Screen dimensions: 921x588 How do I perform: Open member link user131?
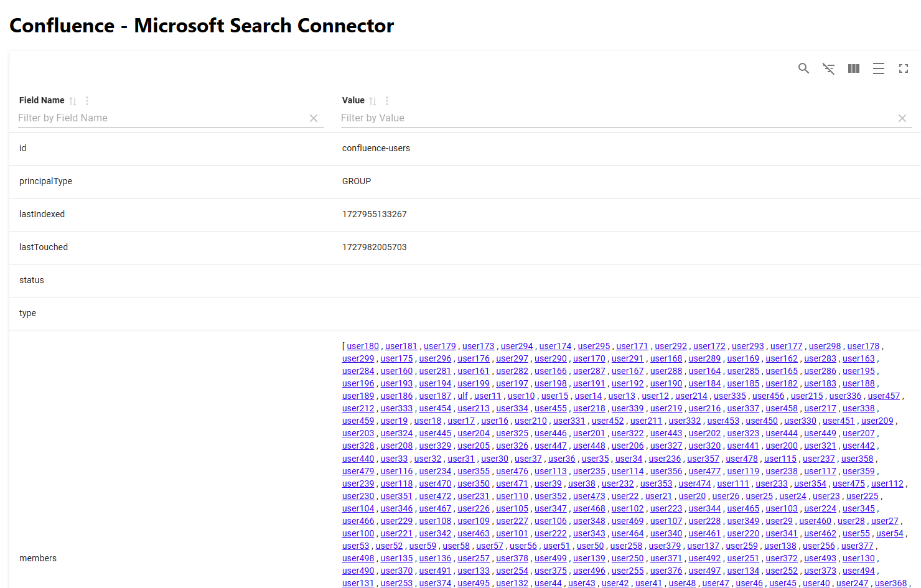[x=358, y=583]
